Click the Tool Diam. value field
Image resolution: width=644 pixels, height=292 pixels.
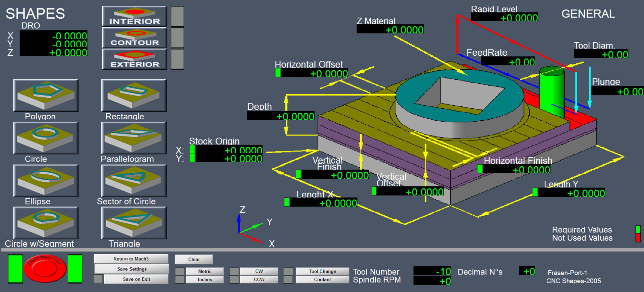pyautogui.click(x=601, y=54)
